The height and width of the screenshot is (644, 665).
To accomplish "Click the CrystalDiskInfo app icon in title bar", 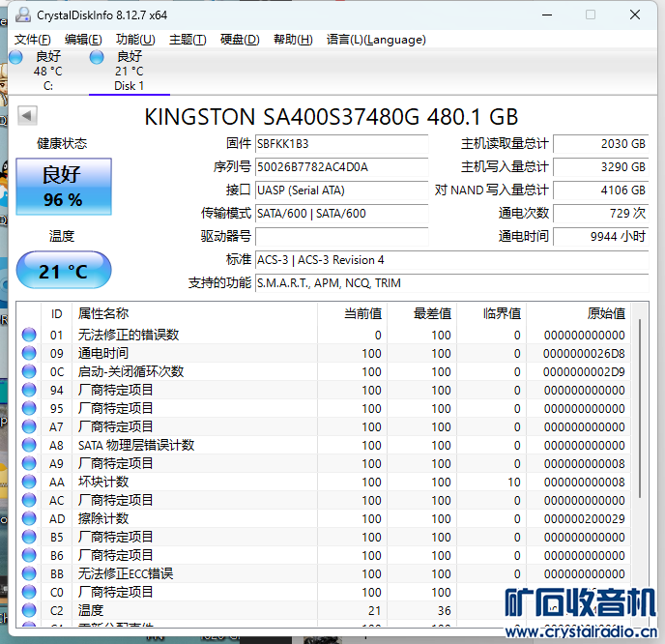I will (x=21, y=15).
